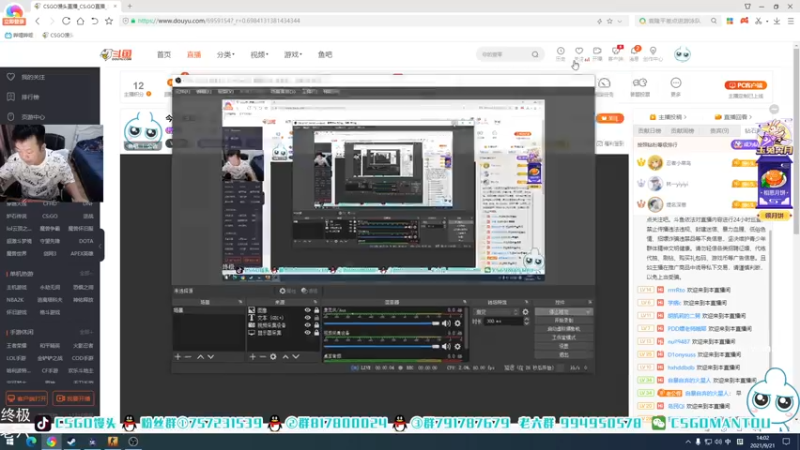Open Windows Start menu
This screenshot has height=450, width=800.
[10, 442]
